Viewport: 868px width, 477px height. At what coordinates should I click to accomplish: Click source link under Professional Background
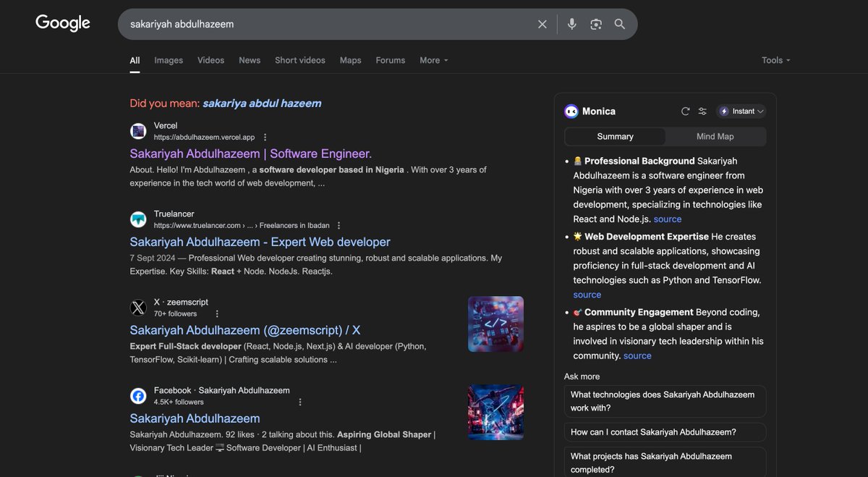[x=668, y=219]
